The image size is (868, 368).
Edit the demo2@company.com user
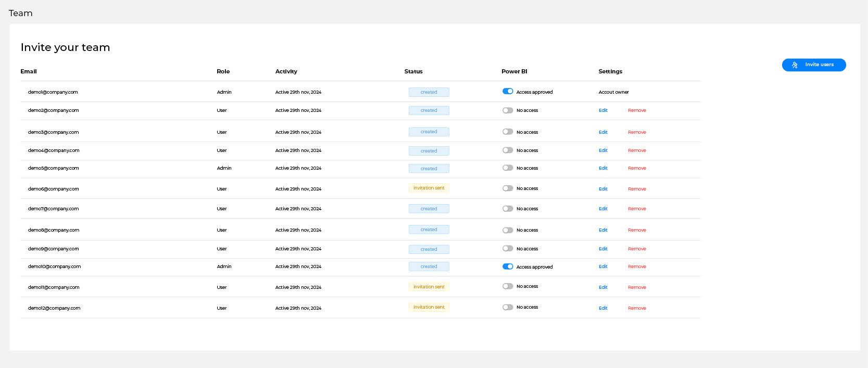tap(603, 110)
